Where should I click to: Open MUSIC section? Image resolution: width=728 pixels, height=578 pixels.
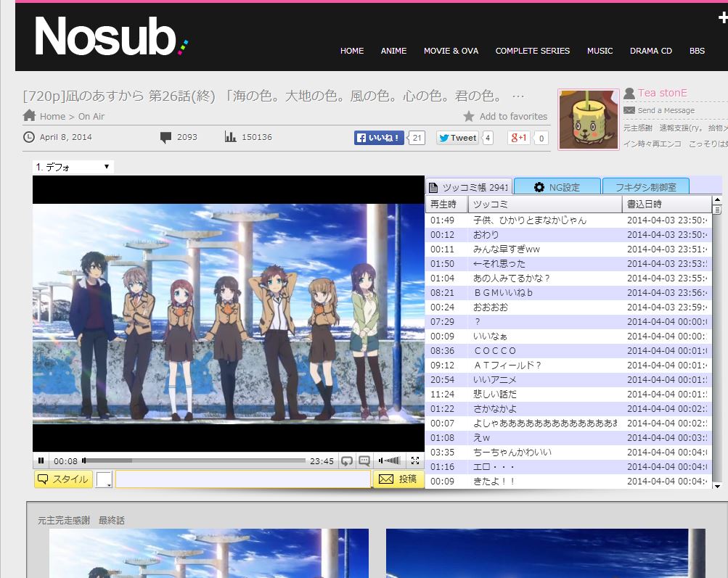point(600,51)
